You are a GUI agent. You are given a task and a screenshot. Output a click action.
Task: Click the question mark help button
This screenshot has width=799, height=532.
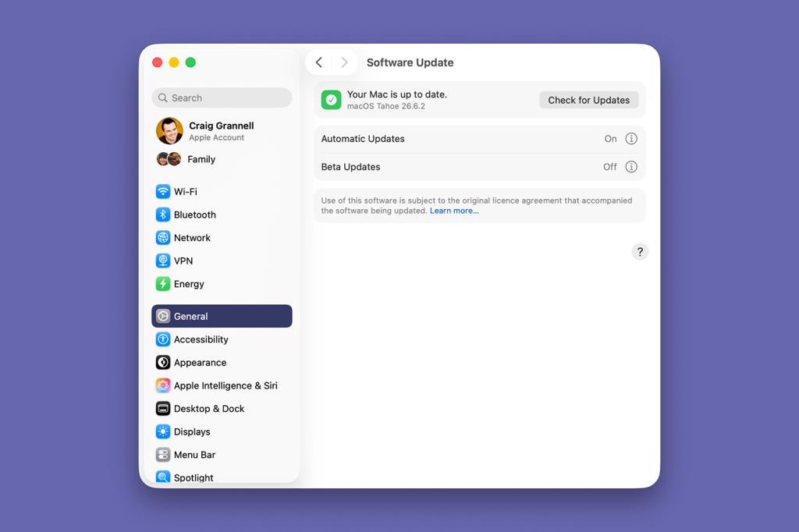640,252
